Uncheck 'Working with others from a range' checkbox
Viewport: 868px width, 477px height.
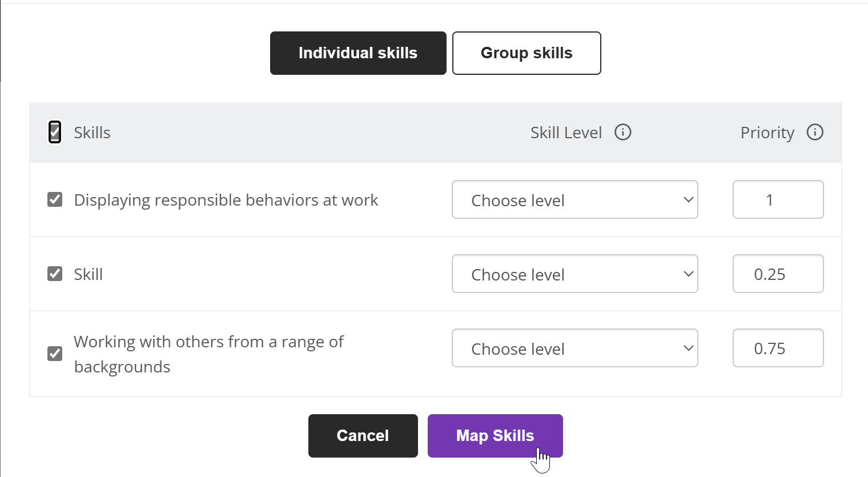point(55,354)
